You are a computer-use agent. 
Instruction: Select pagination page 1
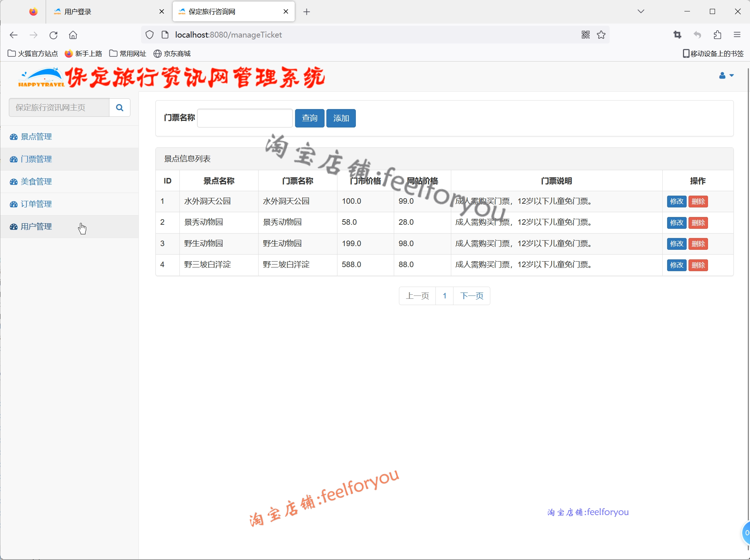[x=445, y=296]
